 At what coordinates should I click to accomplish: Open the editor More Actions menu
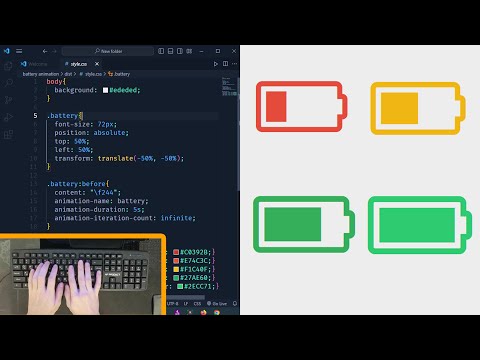(x=235, y=64)
